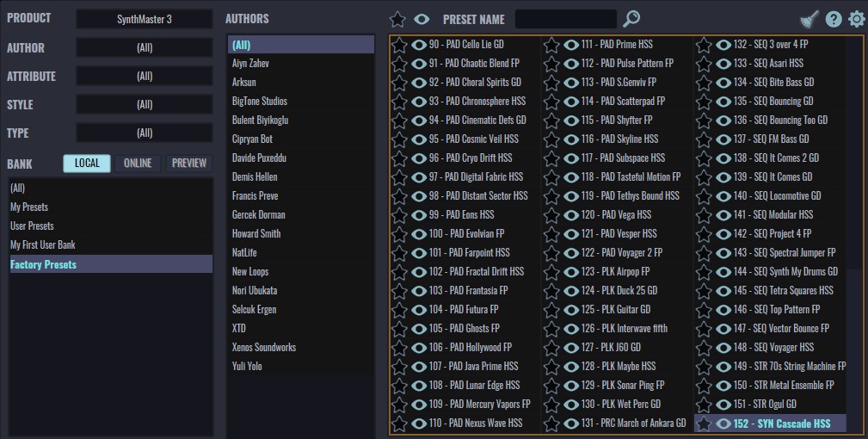Click the broom clear-filters icon
Screen dimensions: 868x439
coord(810,20)
